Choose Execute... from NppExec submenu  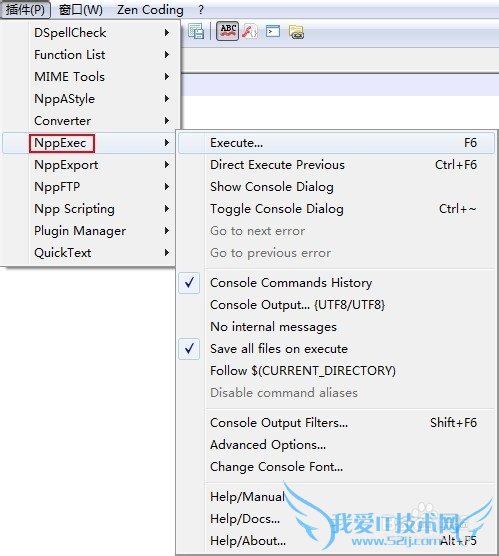[337, 143]
